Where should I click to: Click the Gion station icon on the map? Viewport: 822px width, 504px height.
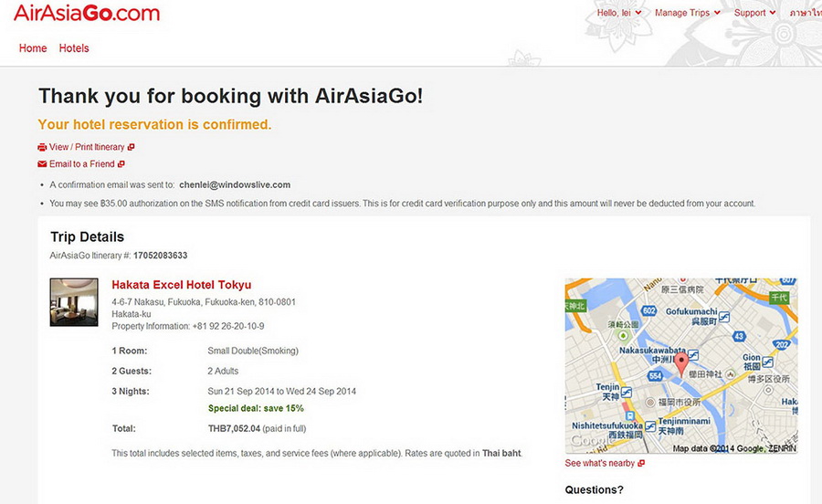tap(767, 362)
